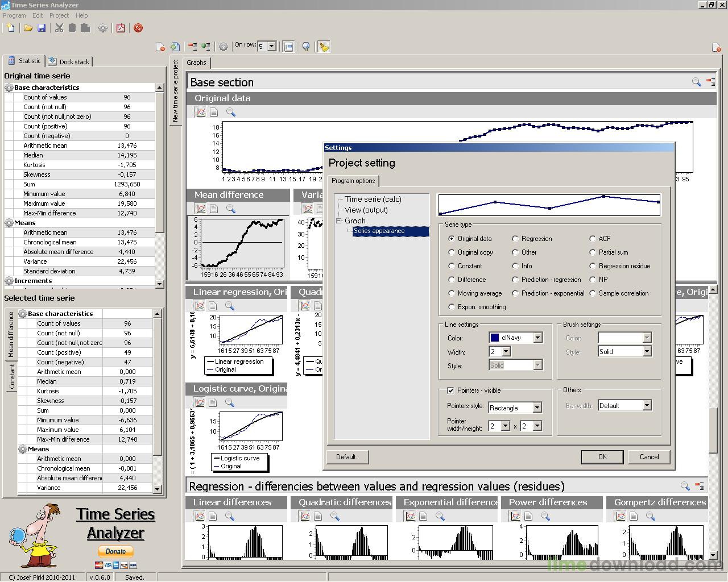Click the broom cleanup icon on the toolbar
Image resolution: width=728 pixels, height=582 pixels.
(324, 47)
